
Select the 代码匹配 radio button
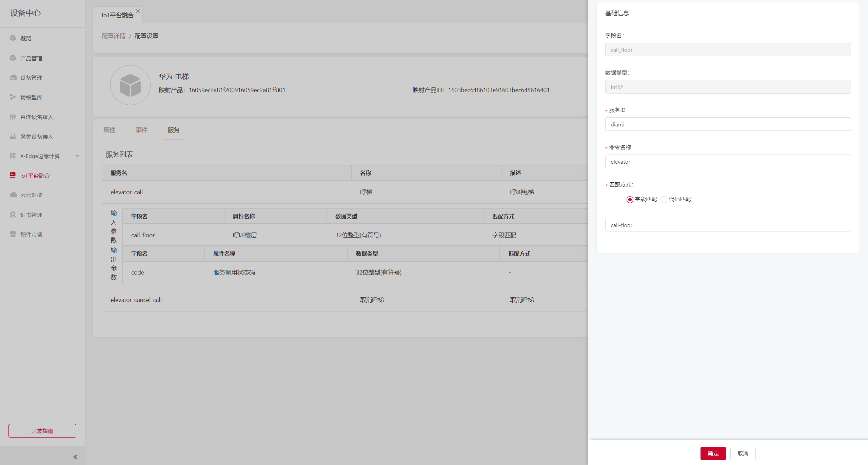(664, 200)
